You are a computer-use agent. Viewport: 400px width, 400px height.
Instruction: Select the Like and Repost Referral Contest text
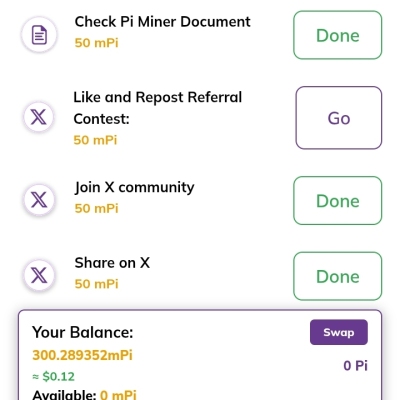pos(157,108)
